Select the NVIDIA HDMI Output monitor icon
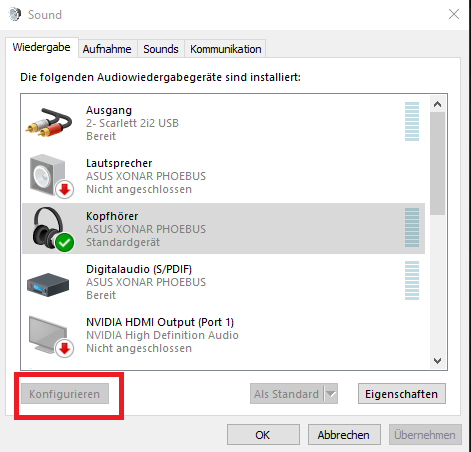Image resolution: width=471 pixels, height=452 pixels. 50,336
